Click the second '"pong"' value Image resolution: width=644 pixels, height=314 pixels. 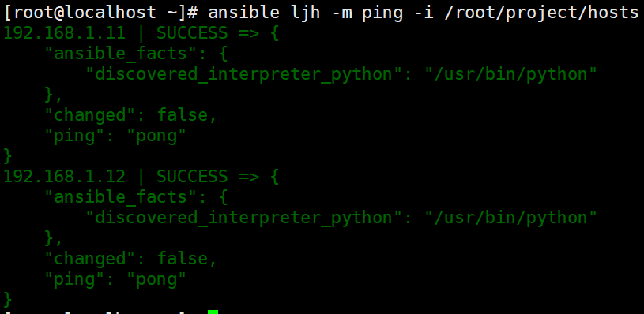pyautogui.click(x=156, y=280)
